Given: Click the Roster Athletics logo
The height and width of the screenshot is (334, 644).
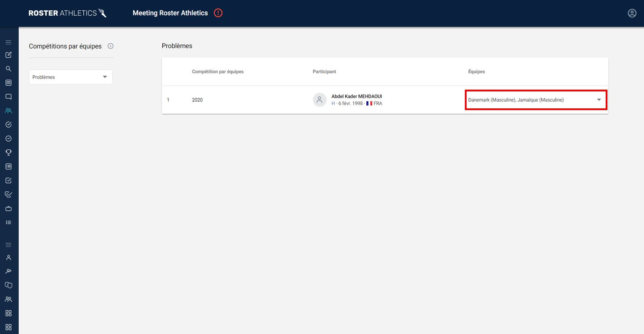Looking at the screenshot, I should pyautogui.click(x=68, y=13).
